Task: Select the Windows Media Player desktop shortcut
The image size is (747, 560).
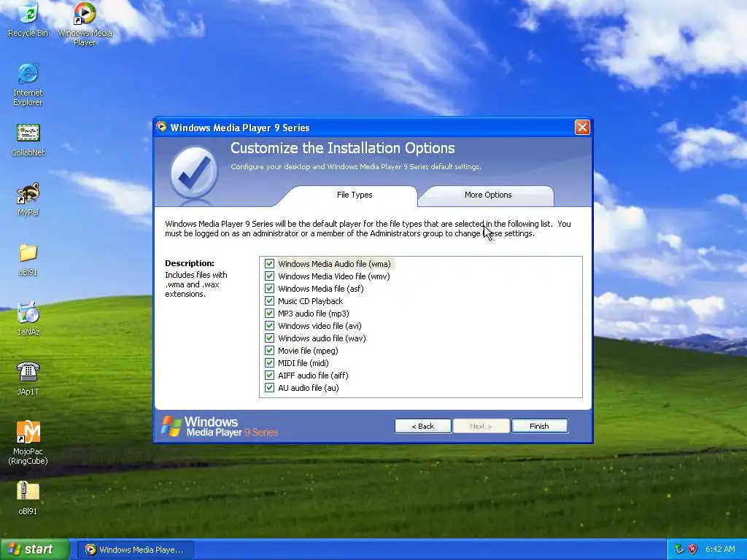Action: (85, 24)
